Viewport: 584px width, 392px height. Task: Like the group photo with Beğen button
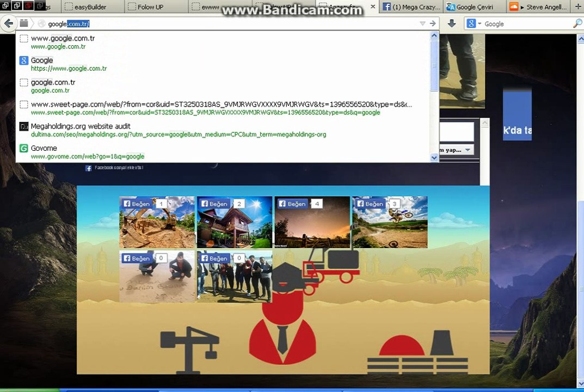tap(214, 258)
